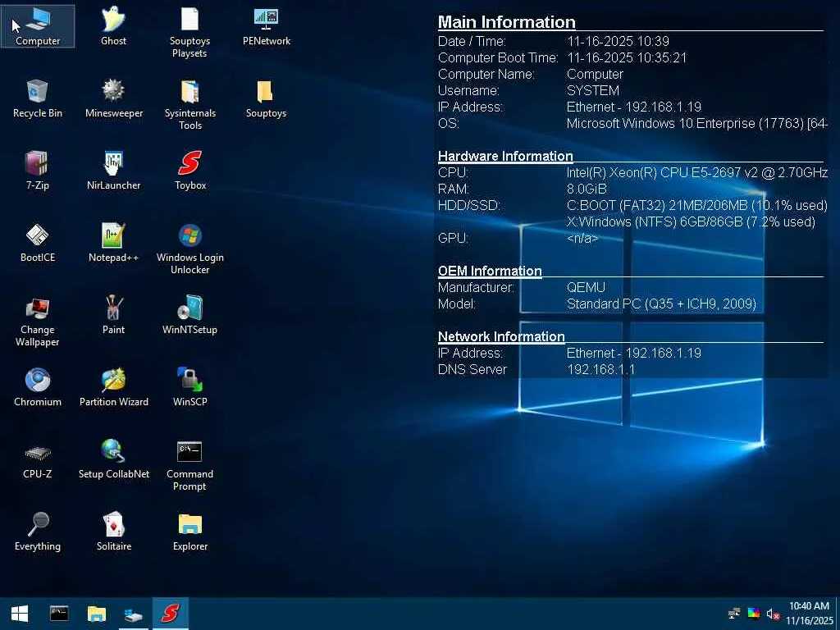
Task: Launch Notepad++ from the desktop
Action: pos(113,244)
